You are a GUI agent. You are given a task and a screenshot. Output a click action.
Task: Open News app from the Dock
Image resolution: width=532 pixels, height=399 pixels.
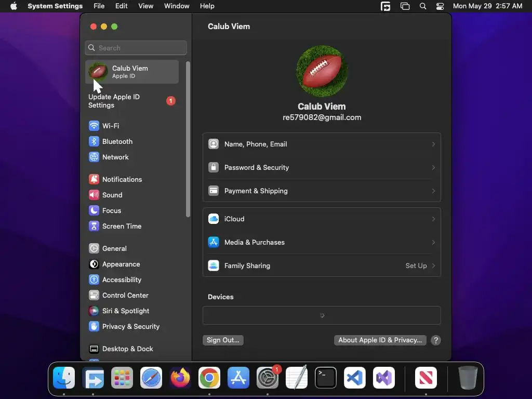click(x=426, y=378)
